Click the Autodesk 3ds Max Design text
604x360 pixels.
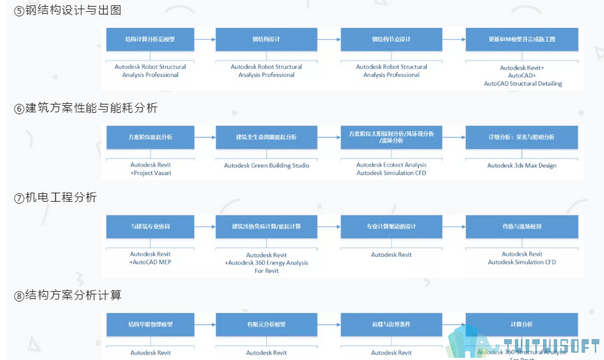coord(522,166)
